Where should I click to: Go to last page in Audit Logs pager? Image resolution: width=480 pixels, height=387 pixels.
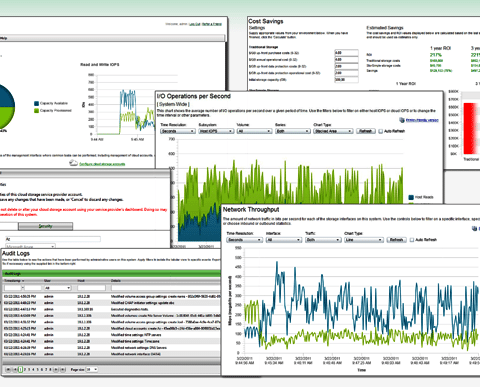point(62,369)
